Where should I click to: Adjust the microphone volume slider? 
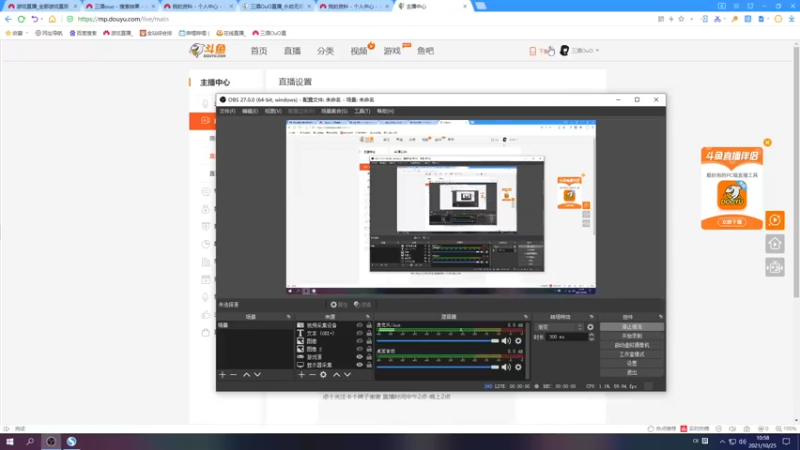(x=438, y=340)
